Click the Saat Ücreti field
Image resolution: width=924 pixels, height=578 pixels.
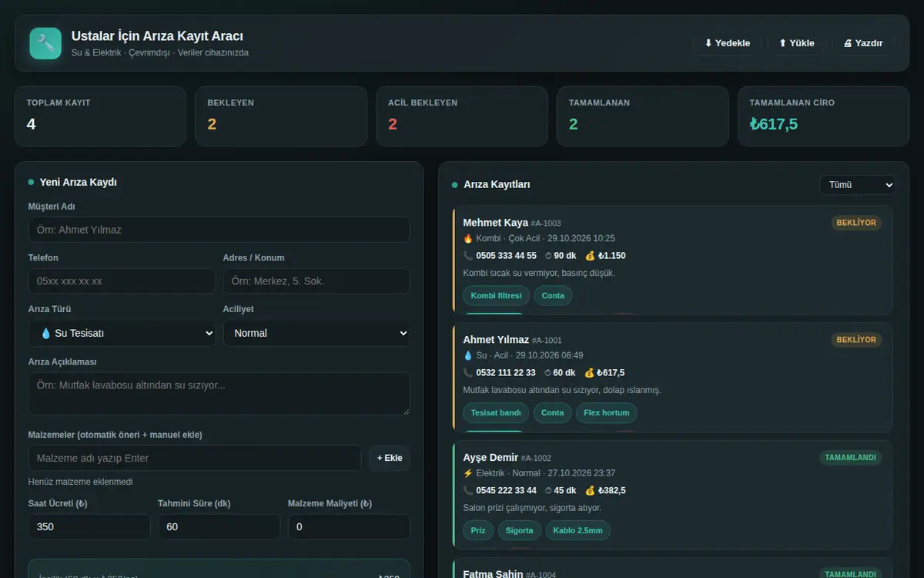pos(89,527)
